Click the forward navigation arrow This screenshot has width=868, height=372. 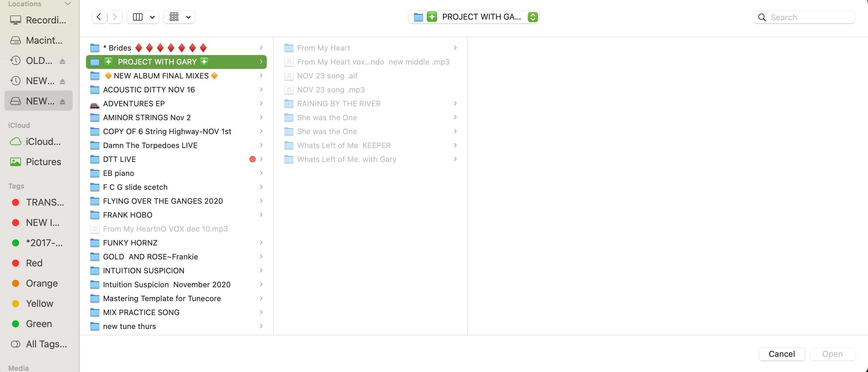(x=114, y=17)
